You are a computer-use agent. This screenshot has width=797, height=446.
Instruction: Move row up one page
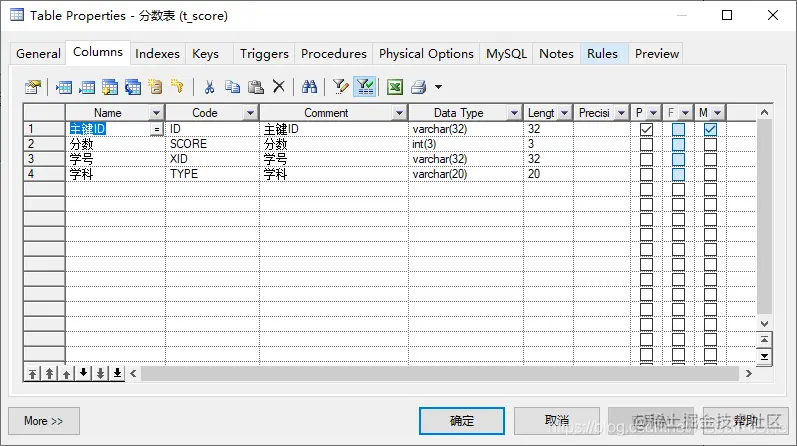(x=49, y=374)
